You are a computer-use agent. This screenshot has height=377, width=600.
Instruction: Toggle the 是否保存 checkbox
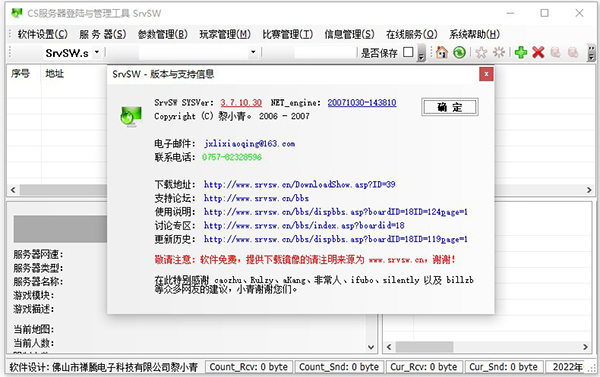click(x=408, y=52)
